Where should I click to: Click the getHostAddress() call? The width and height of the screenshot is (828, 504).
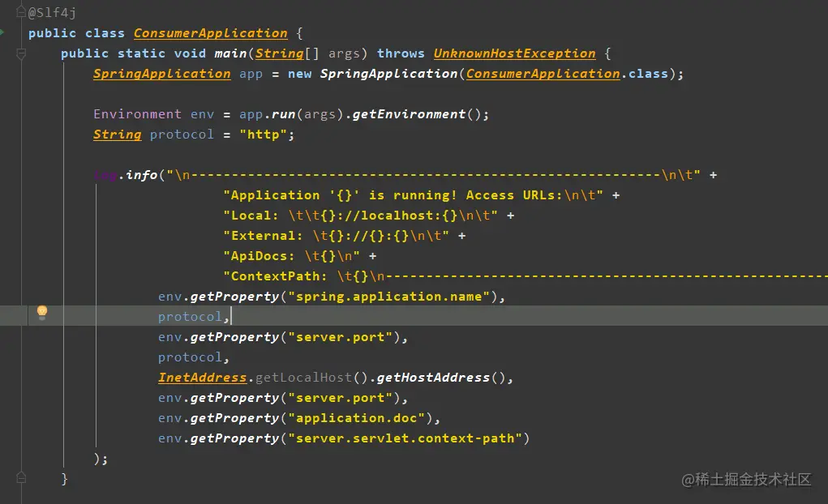pos(441,378)
